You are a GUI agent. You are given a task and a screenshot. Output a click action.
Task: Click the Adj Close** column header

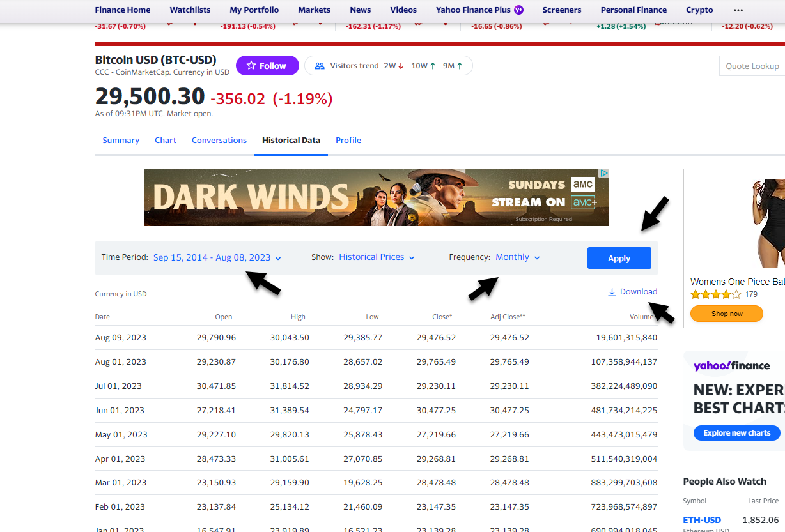coord(508,317)
